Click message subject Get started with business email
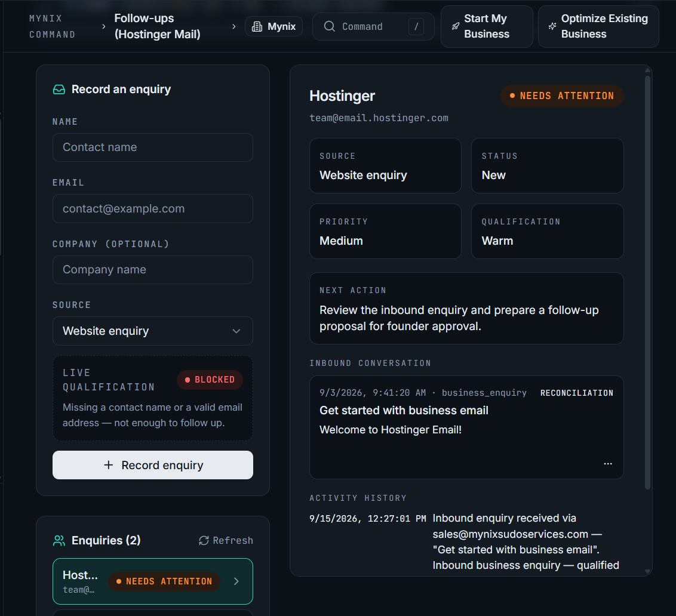This screenshot has height=616, width=676. [404, 411]
